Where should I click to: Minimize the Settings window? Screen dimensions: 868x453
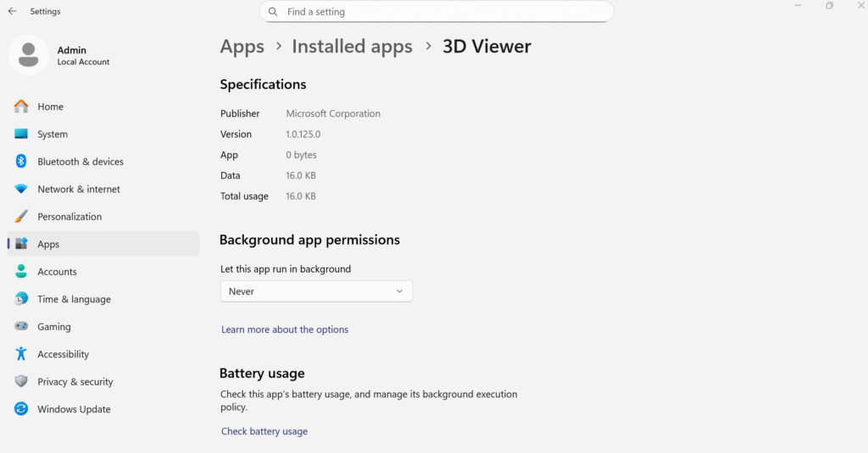point(798,6)
